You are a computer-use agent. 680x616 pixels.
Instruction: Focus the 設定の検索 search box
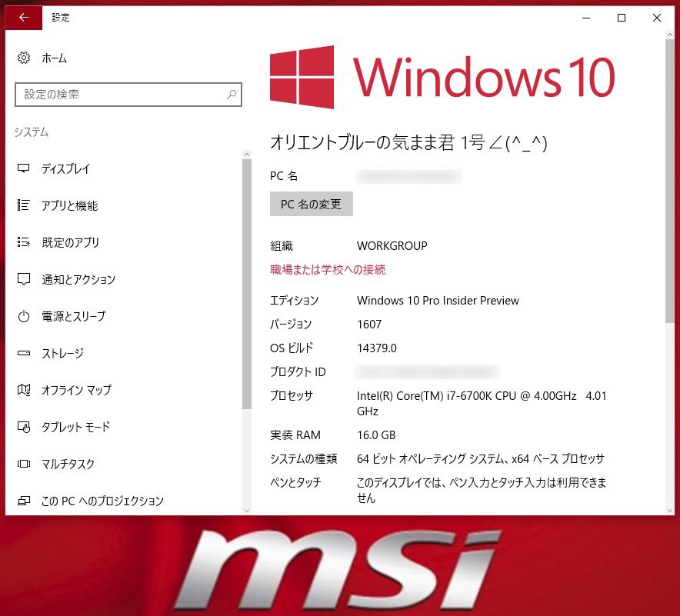pos(128,94)
